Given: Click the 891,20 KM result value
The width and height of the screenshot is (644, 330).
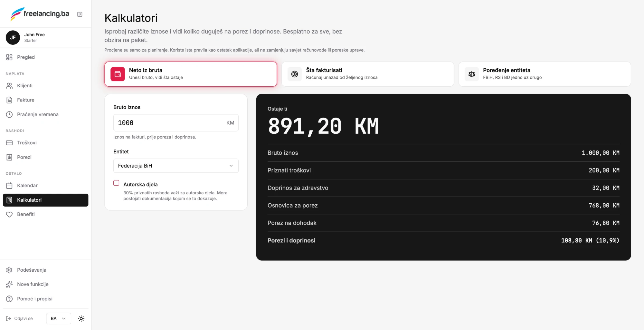Looking at the screenshot, I should click(x=323, y=126).
